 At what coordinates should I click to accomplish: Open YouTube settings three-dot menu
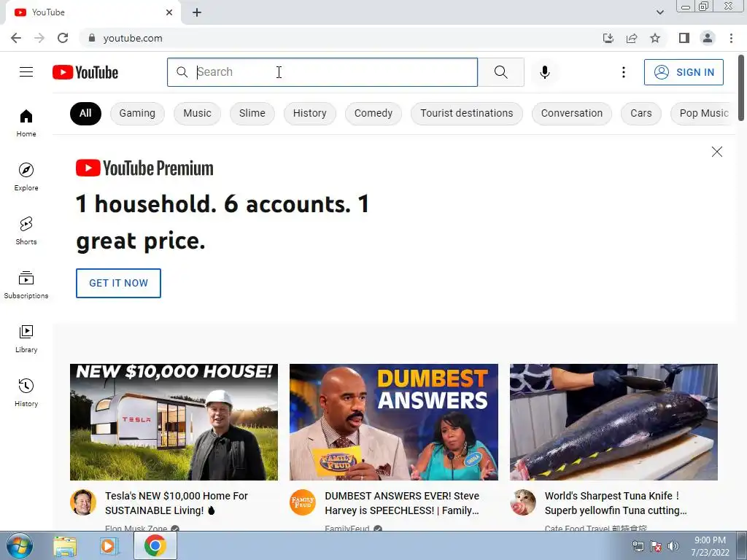pyautogui.click(x=623, y=72)
